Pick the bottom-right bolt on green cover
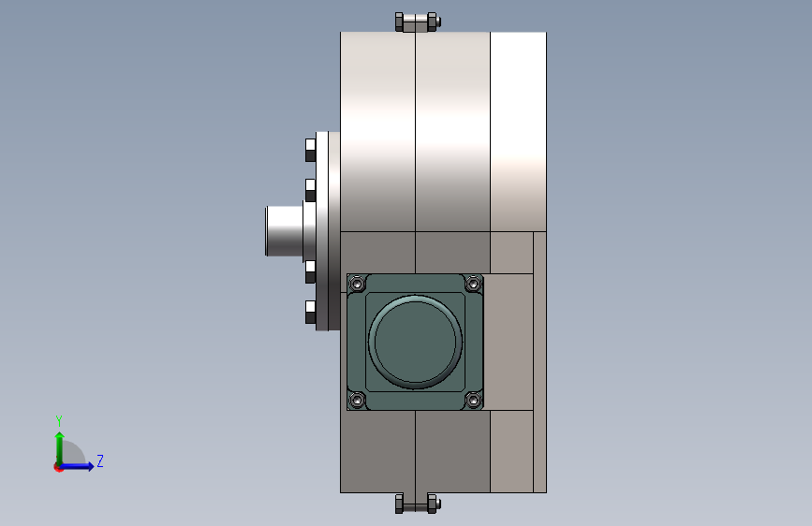This screenshot has height=526, width=812. (473, 400)
